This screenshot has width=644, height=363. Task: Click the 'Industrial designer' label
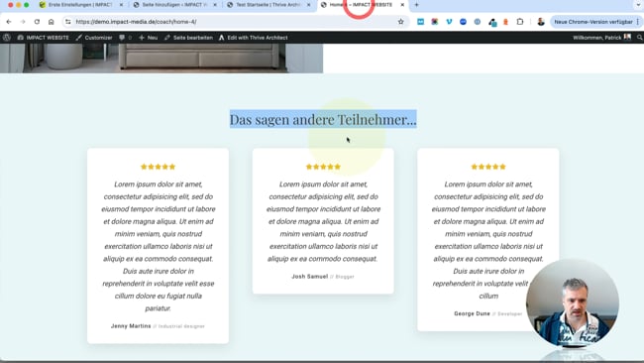(181, 326)
